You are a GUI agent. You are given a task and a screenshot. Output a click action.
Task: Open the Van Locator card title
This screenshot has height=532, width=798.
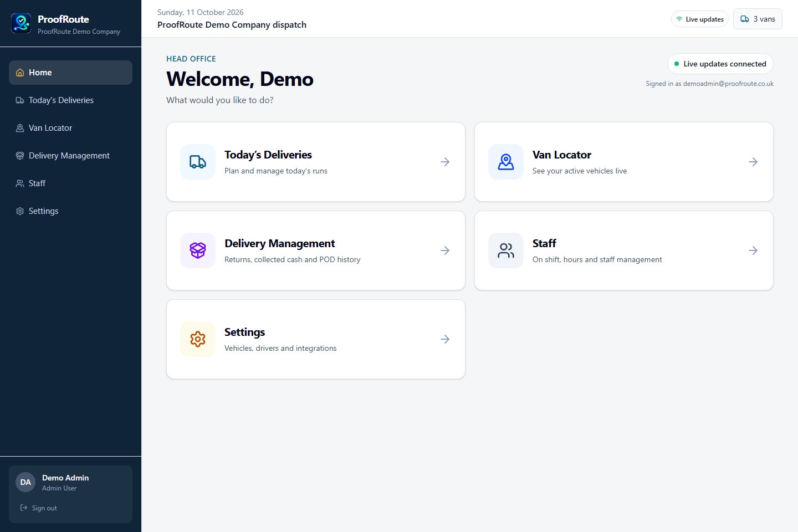pyautogui.click(x=562, y=155)
